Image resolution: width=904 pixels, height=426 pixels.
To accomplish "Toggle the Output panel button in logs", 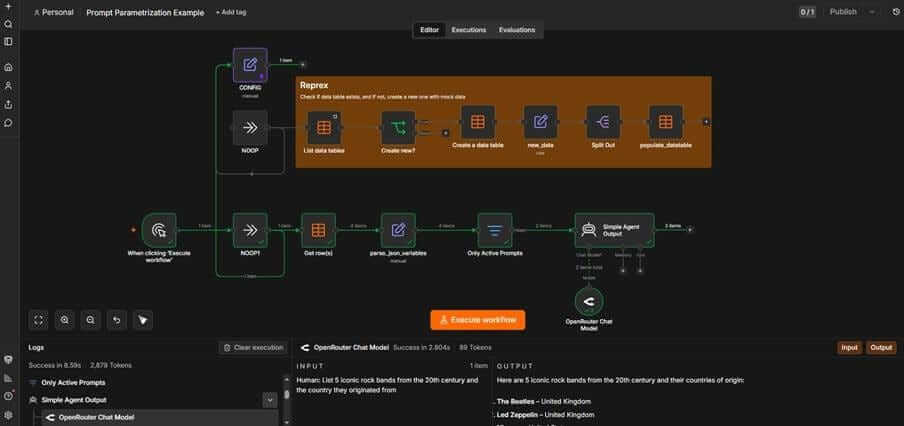I will pyautogui.click(x=881, y=348).
